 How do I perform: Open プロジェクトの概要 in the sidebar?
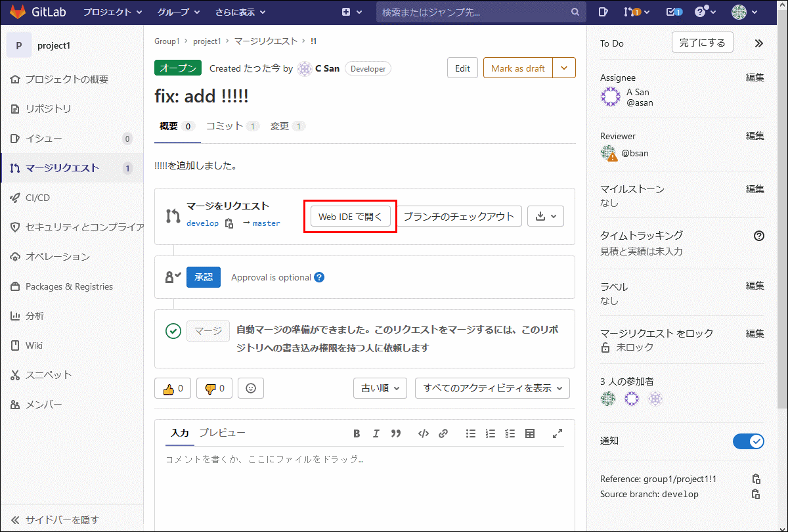[x=72, y=79]
